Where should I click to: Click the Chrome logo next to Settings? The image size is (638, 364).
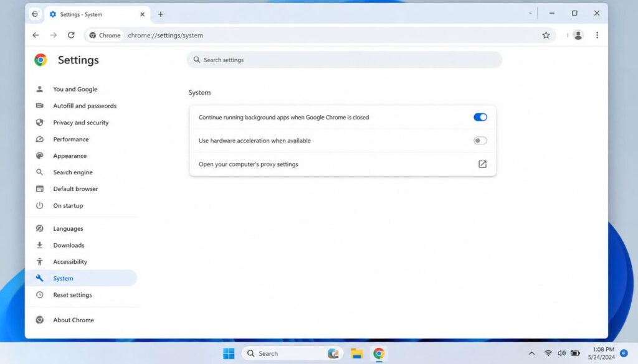point(40,60)
